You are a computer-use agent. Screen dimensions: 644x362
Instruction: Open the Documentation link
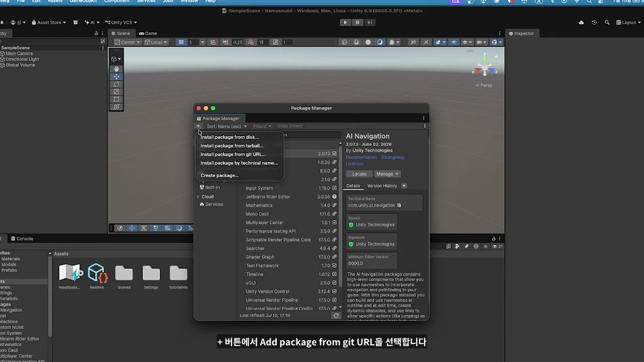361,157
